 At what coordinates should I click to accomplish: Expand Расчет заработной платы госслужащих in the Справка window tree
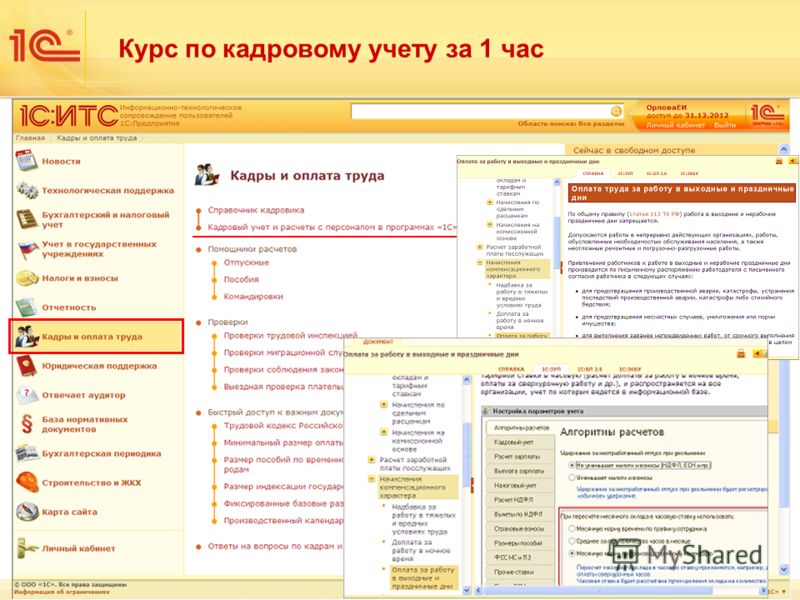tap(480, 247)
